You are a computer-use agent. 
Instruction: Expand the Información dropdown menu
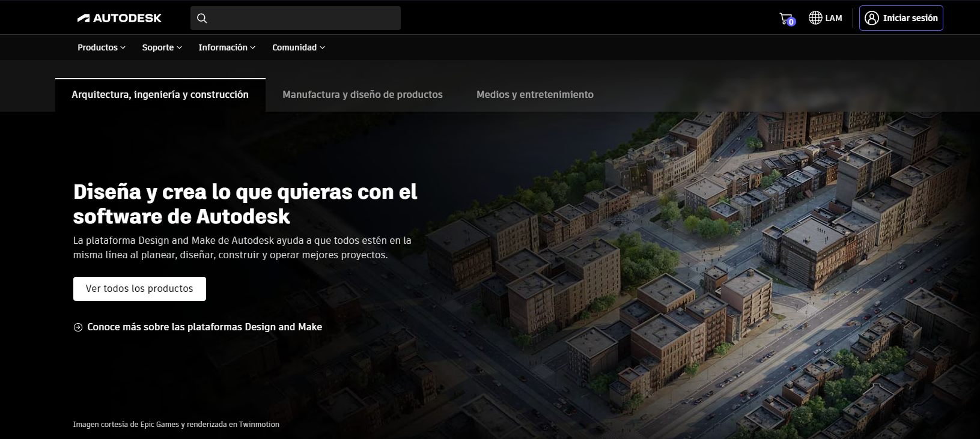tap(227, 47)
